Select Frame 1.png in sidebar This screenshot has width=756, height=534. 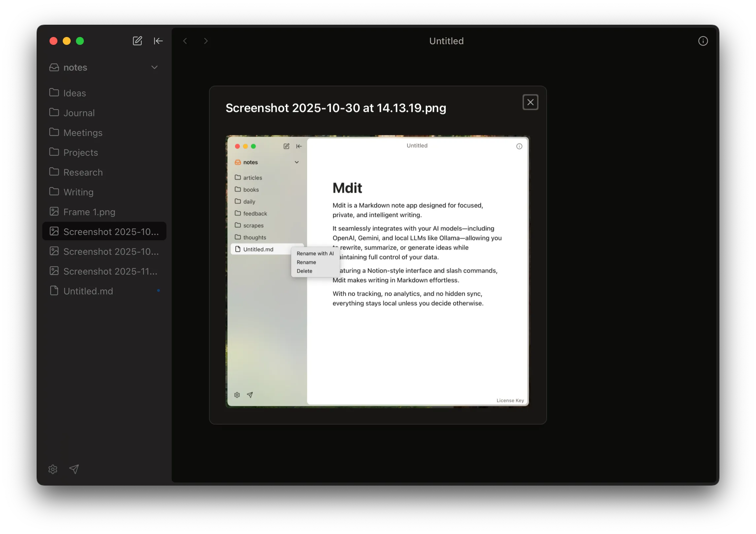[89, 212]
